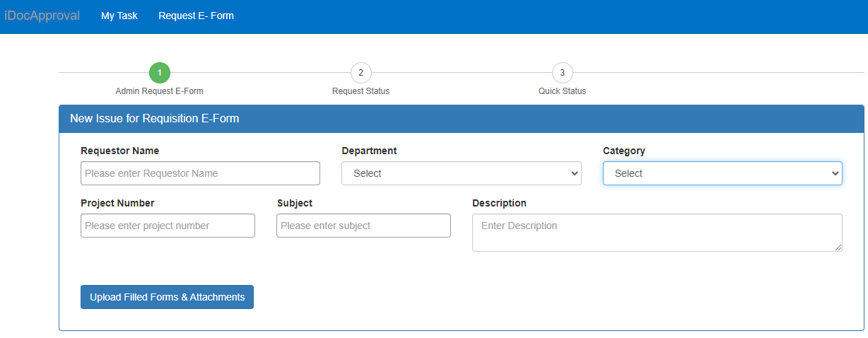This screenshot has width=868, height=338.
Task: Select the green step 1 circle
Action: pos(160,73)
